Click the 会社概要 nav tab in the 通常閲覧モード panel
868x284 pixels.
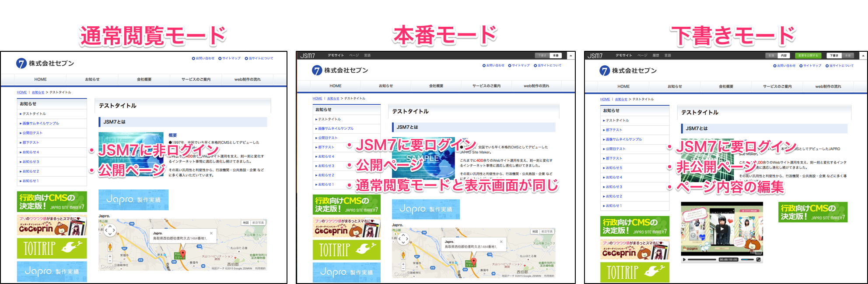(144, 79)
